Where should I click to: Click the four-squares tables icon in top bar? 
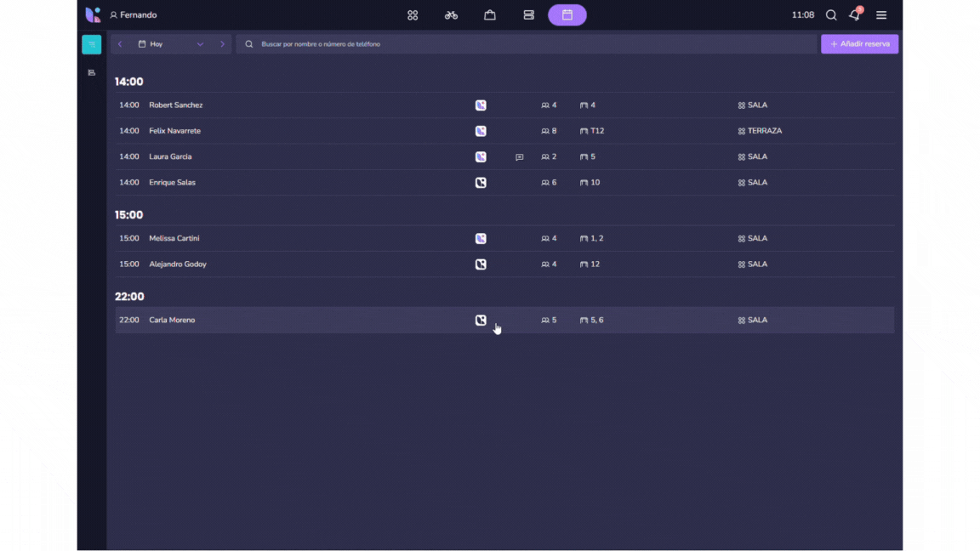(413, 15)
